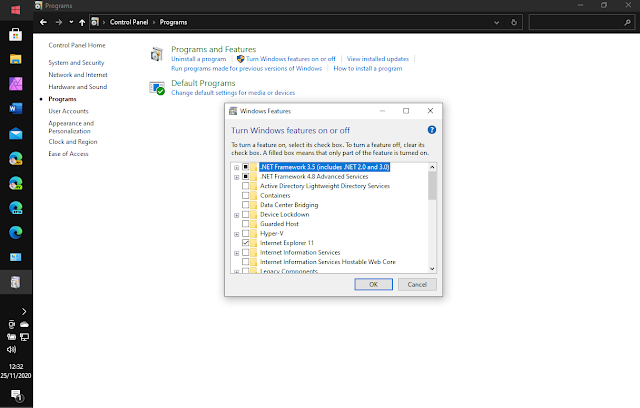Cancel the Windows Features dialog
Screen dimensions: 640x408
coord(417,284)
